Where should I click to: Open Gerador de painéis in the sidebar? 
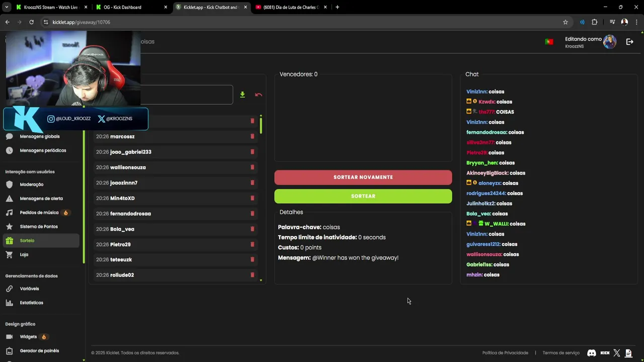(39, 351)
